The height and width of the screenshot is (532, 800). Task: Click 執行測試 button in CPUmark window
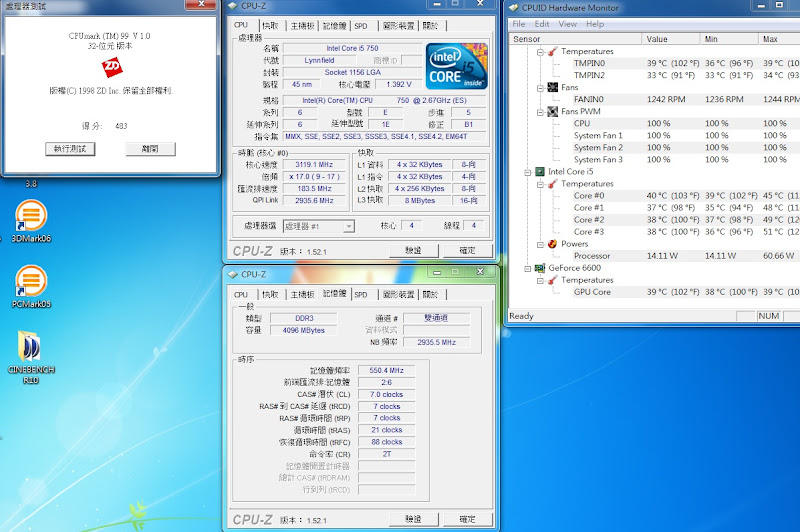pos(70,149)
